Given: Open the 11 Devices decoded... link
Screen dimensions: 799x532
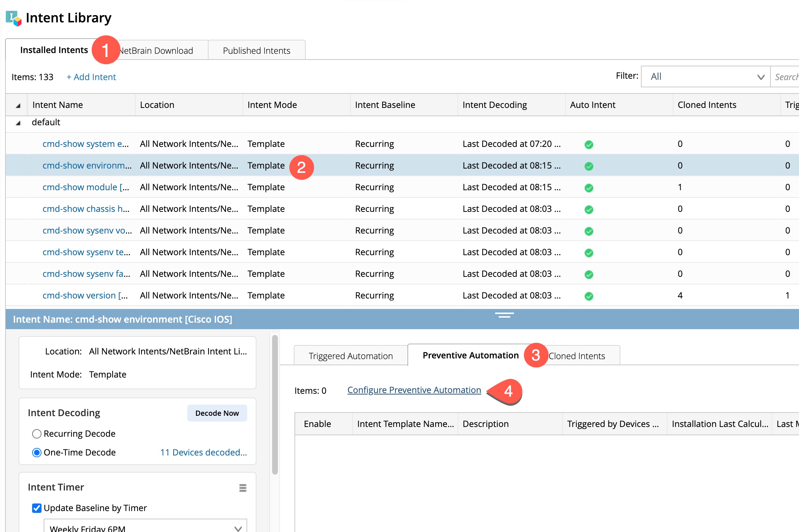Looking at the screenshot, I should coord(204,452).
